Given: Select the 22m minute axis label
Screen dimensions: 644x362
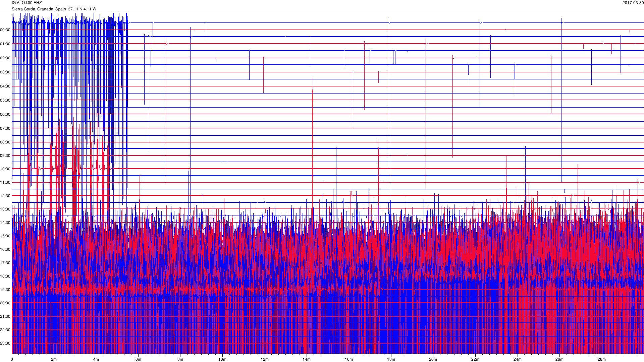Looking at the screenshot, I should tap(475, 359).
